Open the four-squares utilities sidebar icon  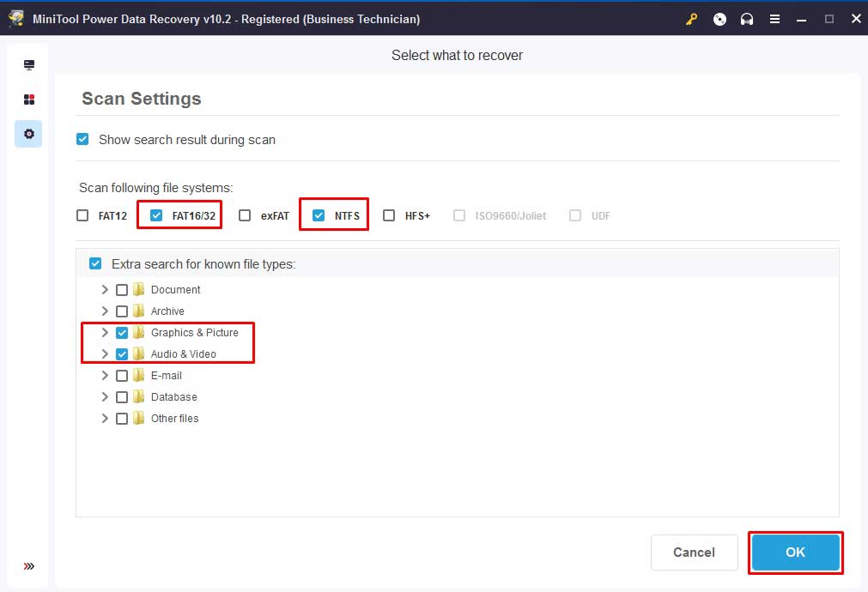point(29,100)
